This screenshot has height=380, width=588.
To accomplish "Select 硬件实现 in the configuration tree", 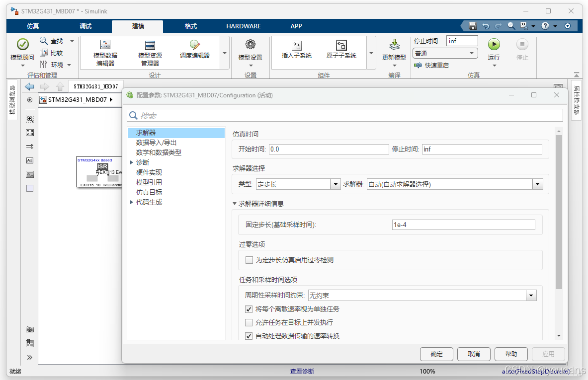I will [x=149, y=172].
